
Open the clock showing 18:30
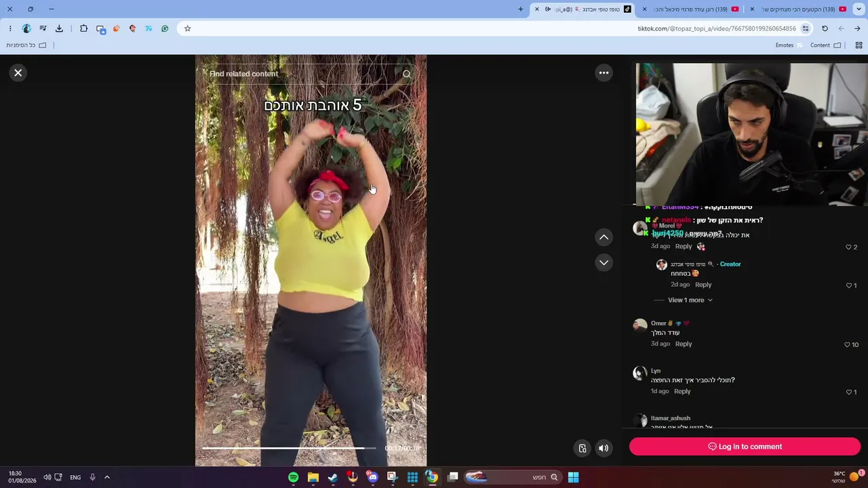tap(22, 477)
